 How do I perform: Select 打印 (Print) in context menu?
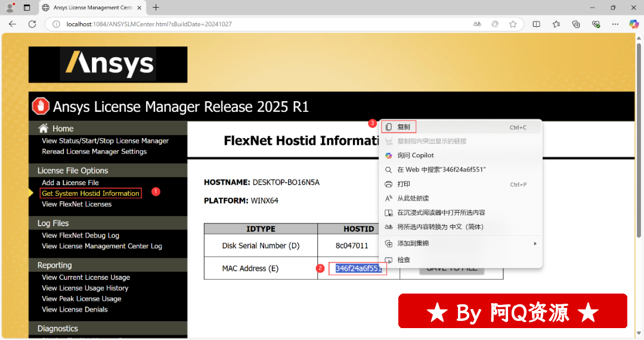[x=460, y=184]
